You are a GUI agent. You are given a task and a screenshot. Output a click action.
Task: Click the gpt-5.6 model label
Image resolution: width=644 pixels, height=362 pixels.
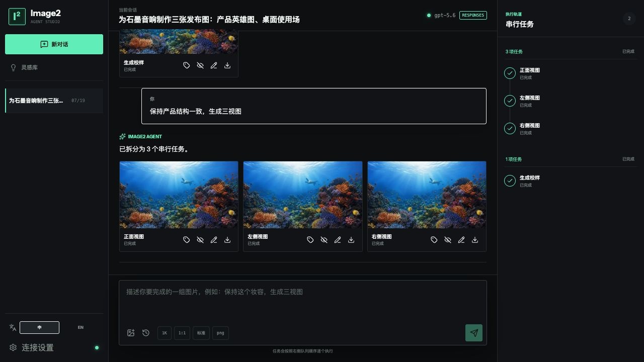(445, 15)
